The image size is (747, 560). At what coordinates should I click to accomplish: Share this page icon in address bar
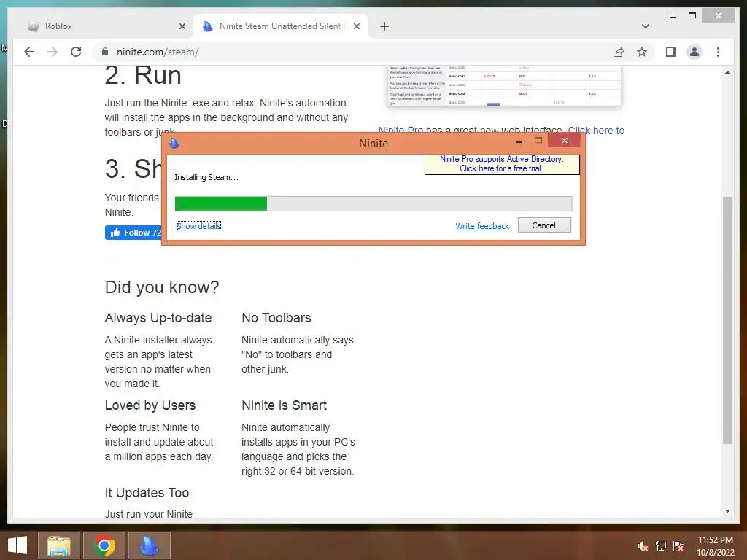pyautogui.click(x=619, y=52)
